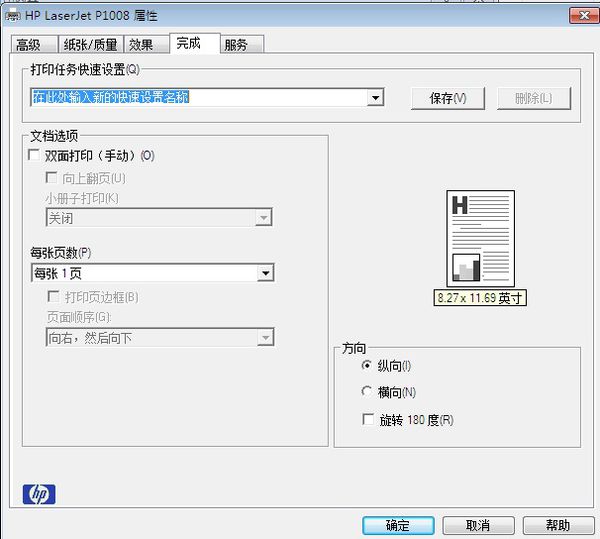600x539 pixels.
Task: Switch to the 服务 tab
Action: point(242,45)
